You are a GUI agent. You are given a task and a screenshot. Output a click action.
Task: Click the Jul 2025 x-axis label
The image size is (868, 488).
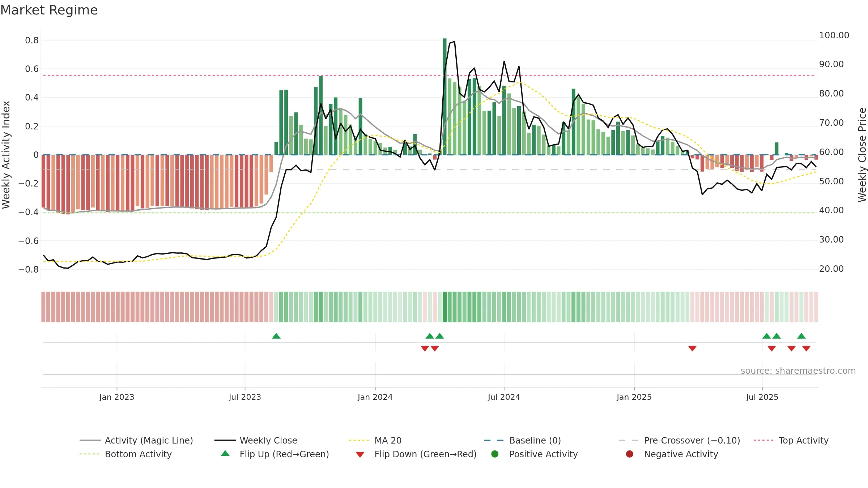[762, 397]
